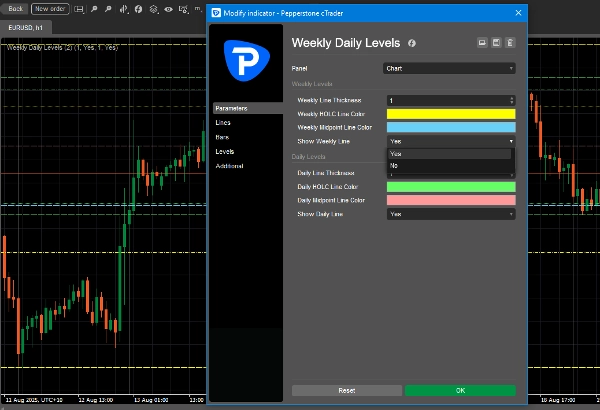Select the EURUSD, h1 chart tab
600x410 pixels.
pyautogui.click(x=26, y=28)
